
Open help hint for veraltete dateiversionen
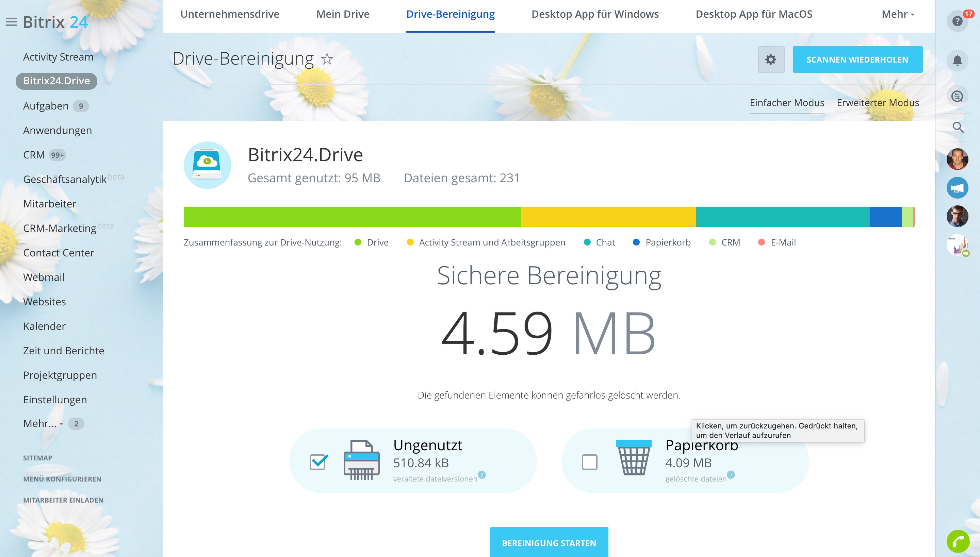(x=482, y=474)
